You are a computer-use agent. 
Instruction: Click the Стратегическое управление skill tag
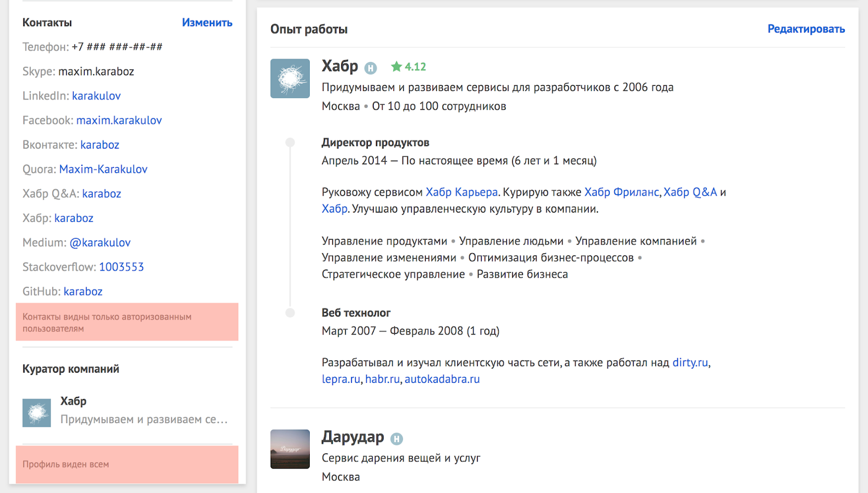coord(393,274)
